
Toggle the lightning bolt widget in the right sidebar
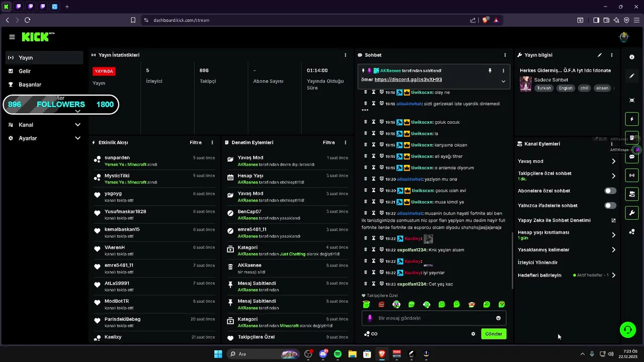pyautogui.click(x=632, y=119)
